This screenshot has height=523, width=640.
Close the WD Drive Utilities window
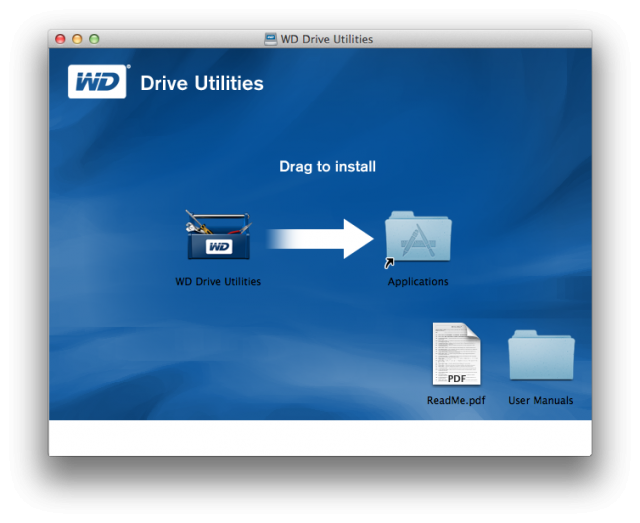coord(60,39)
